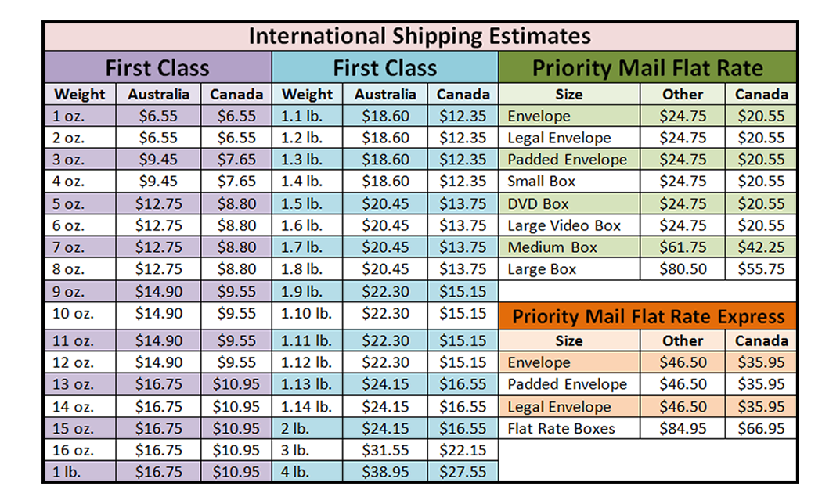Click the Large Video Box cell
The height and width of the screenshot is (504, 840).
click(x=564, y=225)
